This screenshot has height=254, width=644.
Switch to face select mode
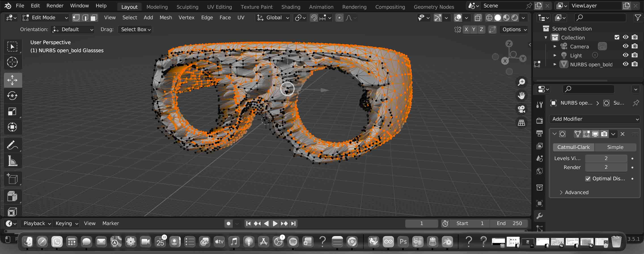pos(94,17)
